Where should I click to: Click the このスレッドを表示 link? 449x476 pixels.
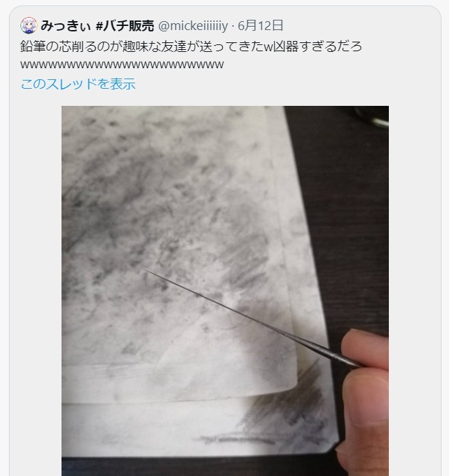[x=78, y=84]
